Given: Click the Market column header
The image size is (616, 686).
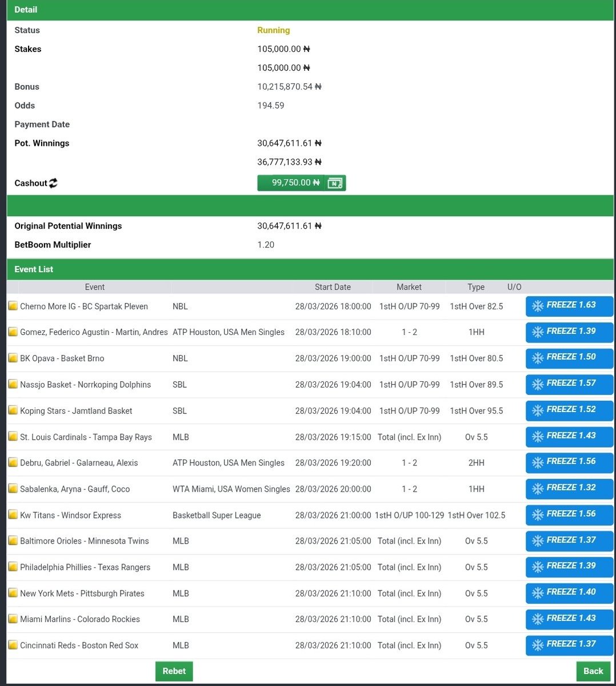Looking at the screenshot, I should click(x=409, y=287).
